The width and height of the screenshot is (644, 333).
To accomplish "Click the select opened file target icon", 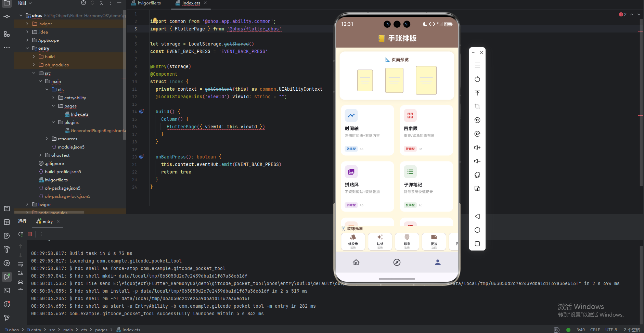I will click(83, 3).
